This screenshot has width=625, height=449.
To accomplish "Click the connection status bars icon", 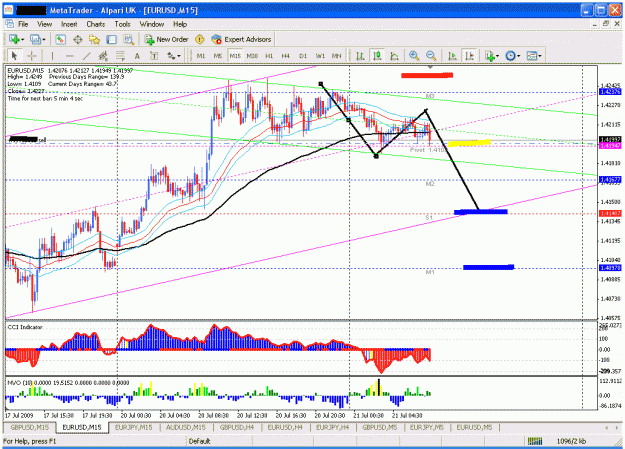I will (535, 441).
